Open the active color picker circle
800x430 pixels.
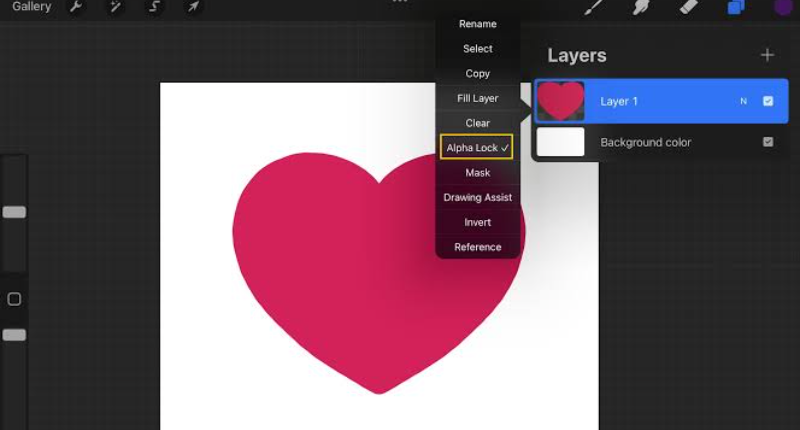[783, 7]
